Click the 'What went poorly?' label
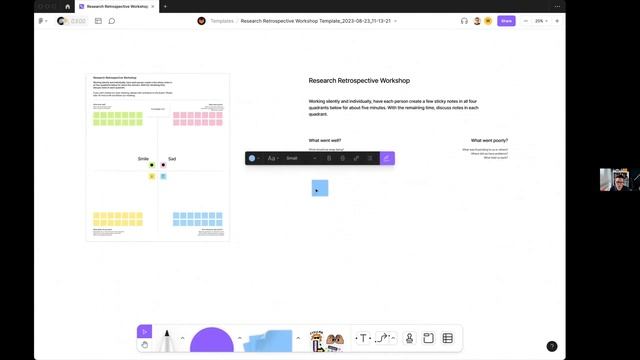This screenshot has width=640, height=360. point(489,140)
